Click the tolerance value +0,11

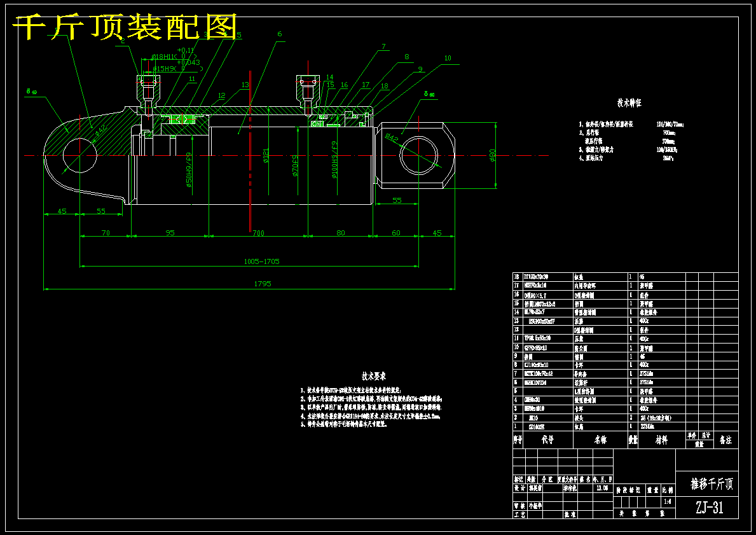click(186, 50)
